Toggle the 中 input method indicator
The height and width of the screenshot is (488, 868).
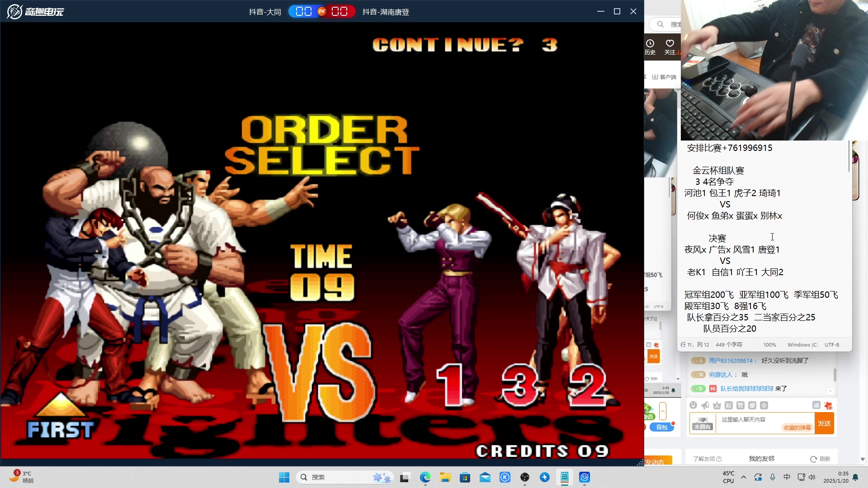[x=787, y=477]
